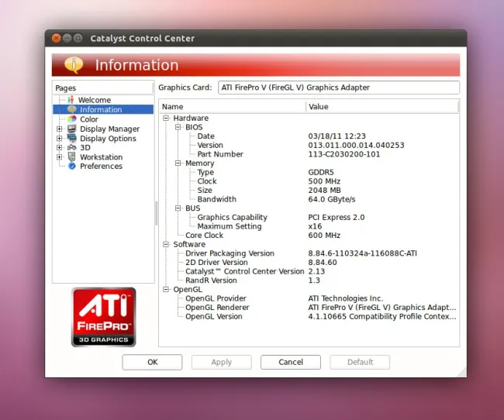504x420 pixels.
Task: Expand the Workstation tree node
Action: pyautogui.click(x=60, y=157)
